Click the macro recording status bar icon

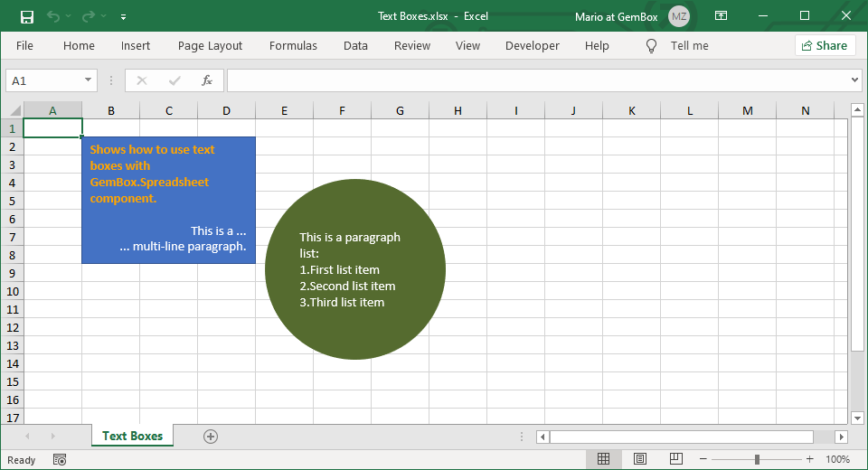(x=60, y=459)
